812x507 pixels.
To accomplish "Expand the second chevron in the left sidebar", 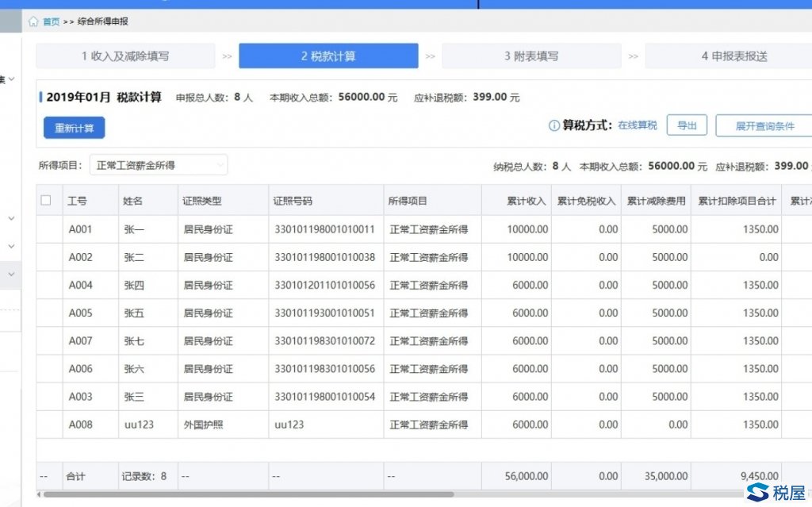I will 11,218.
